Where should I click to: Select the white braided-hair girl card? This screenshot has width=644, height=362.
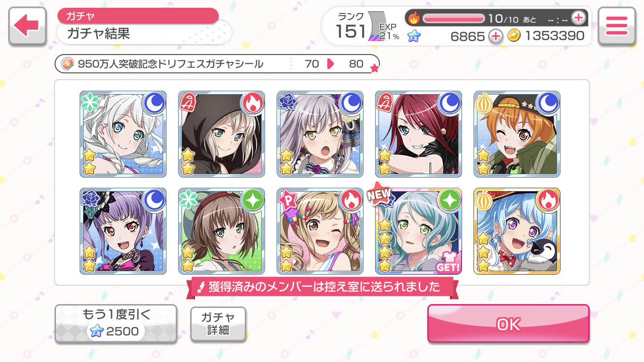(x=123, y=134)
